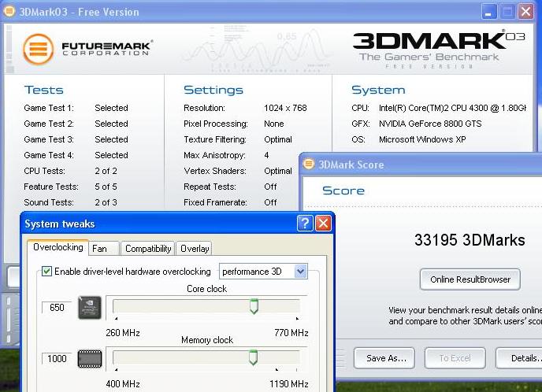Click the Microsoft Windows XP text
This screenshot has width=542, height=392.
point(422,139)
